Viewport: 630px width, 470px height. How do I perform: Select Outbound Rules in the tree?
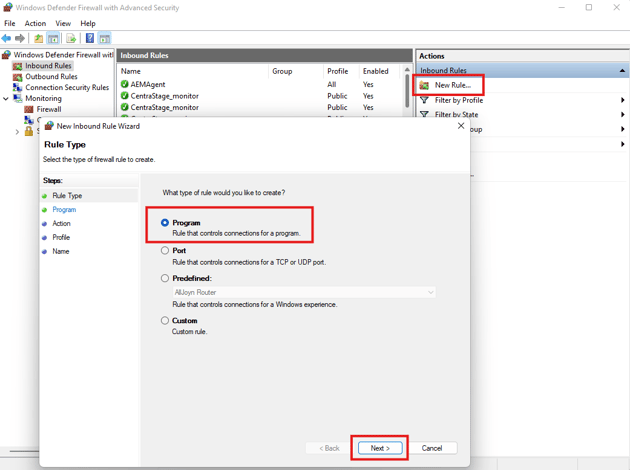click(51, 77)
